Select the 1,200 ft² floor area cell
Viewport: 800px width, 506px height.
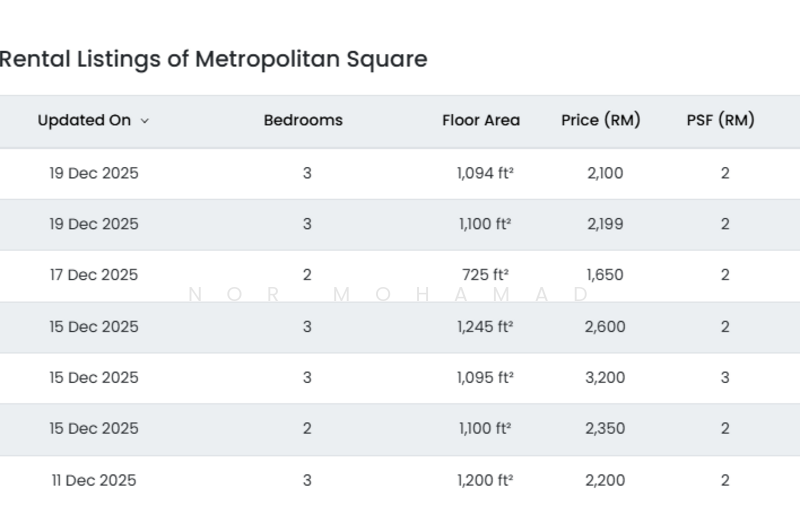point(485,480)
